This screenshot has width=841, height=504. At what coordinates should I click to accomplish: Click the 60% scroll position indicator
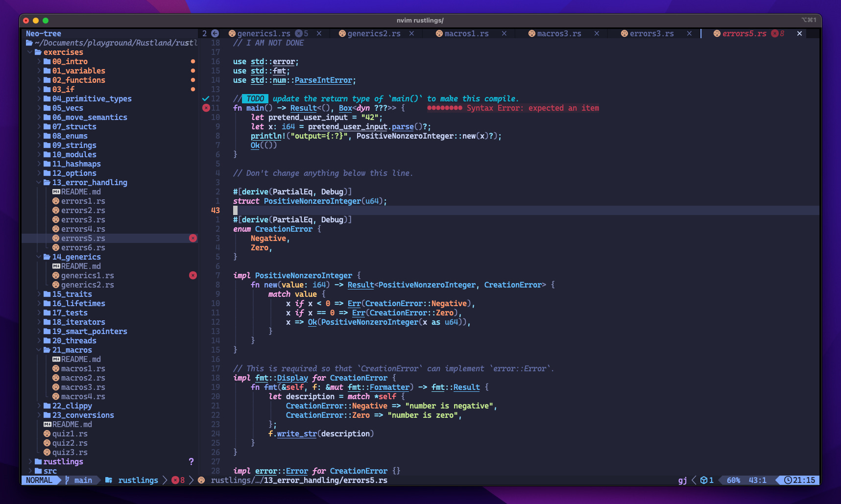[x=733, y=480]
